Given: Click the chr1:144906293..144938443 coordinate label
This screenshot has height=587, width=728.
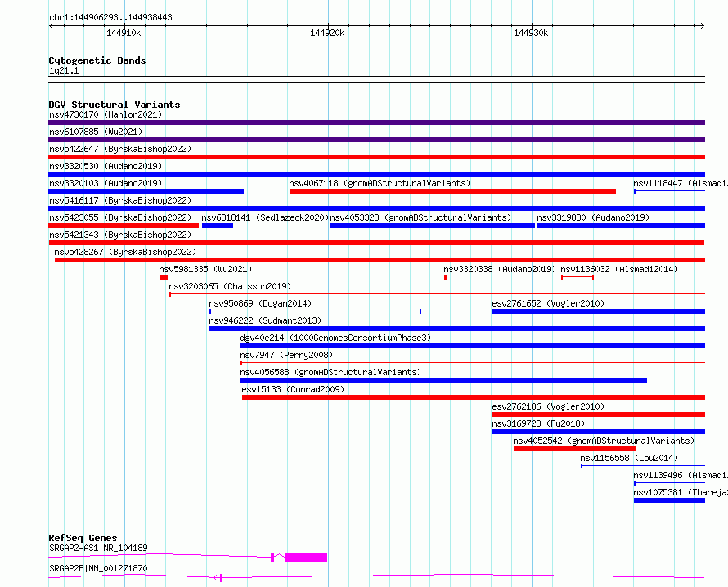Looking at the screenshot, I should (x=110, y=18).
